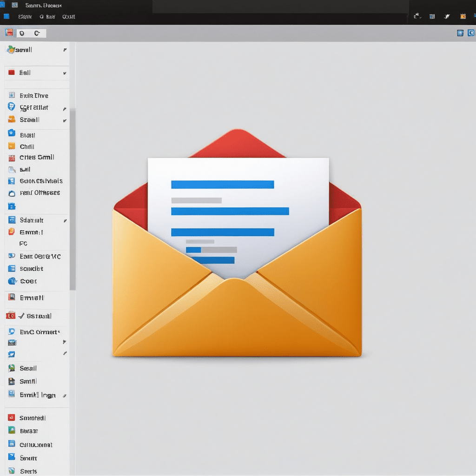Click the blue 'C' icon at the toolbar's right end
The image size is (476, 476).
471,33
